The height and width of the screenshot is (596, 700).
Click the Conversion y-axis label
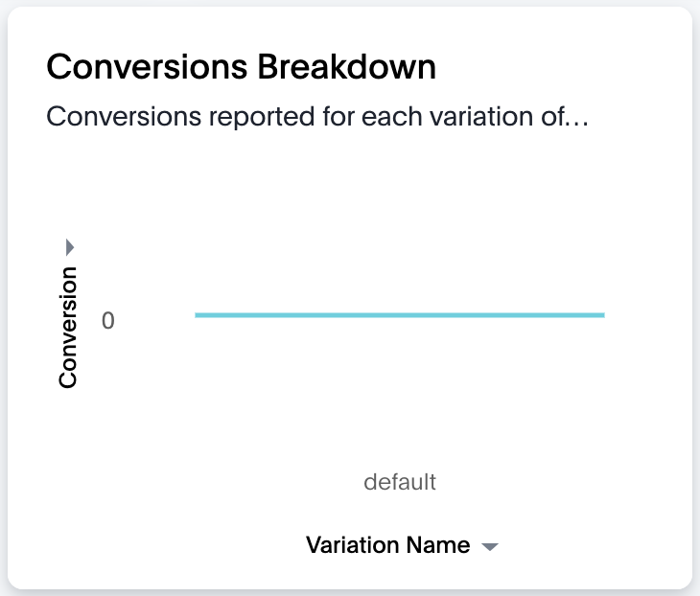(x=68, y=328)
